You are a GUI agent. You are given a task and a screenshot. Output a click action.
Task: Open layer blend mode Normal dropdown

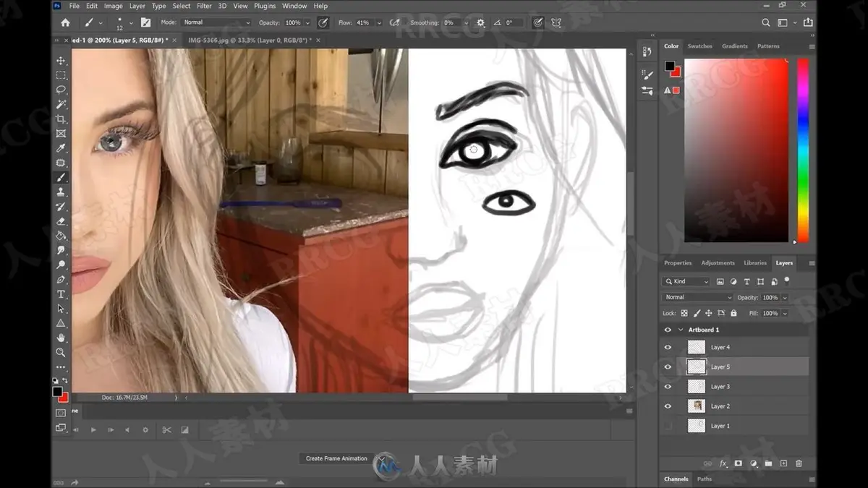click(697, 297)
